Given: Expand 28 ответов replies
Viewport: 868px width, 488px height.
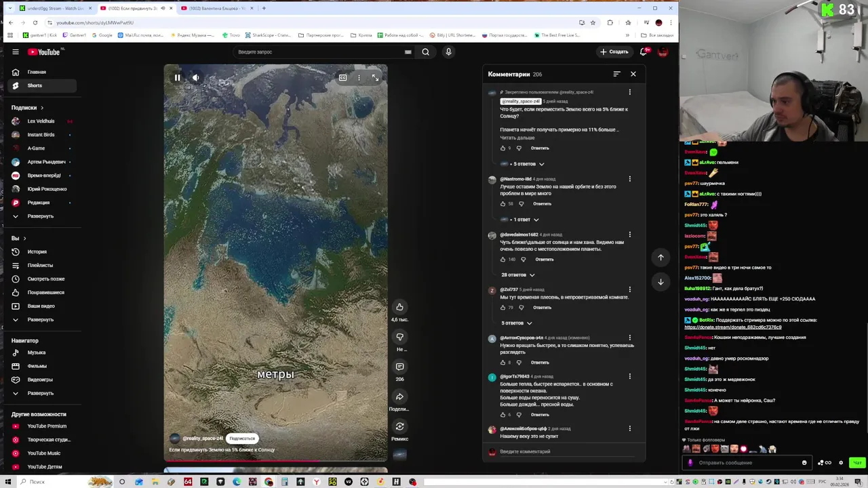Looking at the screenshot, I should click(x=518, y=275).
